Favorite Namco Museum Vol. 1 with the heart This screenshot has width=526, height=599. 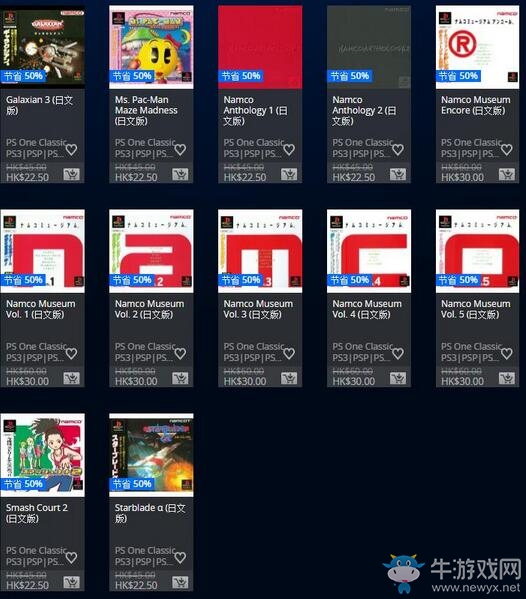71,353
